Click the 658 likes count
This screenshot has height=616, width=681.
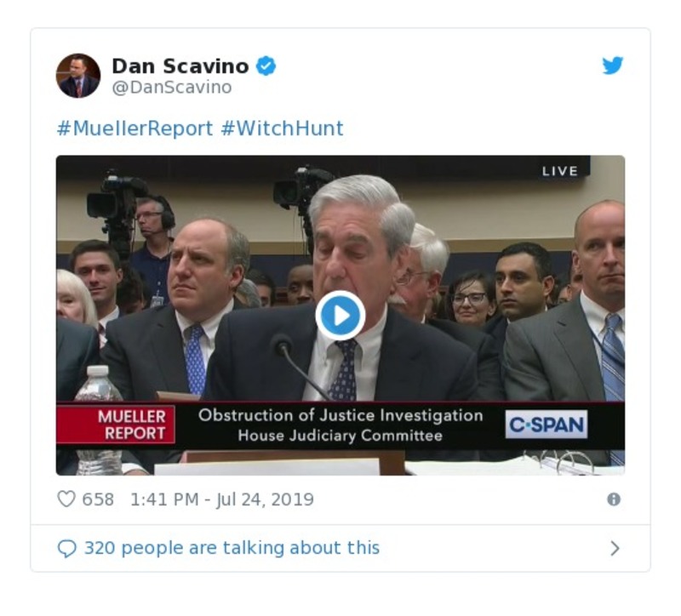(98, 499)
